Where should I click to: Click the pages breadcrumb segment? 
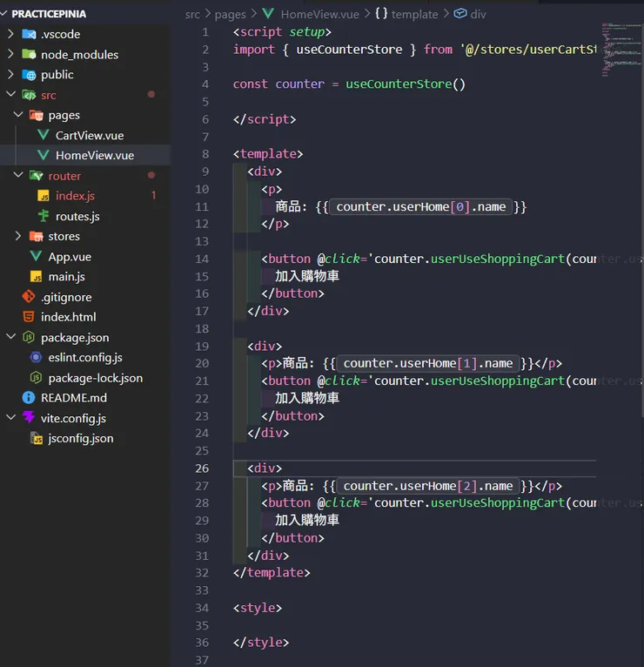pyautogui.click(x=230, y=15)
